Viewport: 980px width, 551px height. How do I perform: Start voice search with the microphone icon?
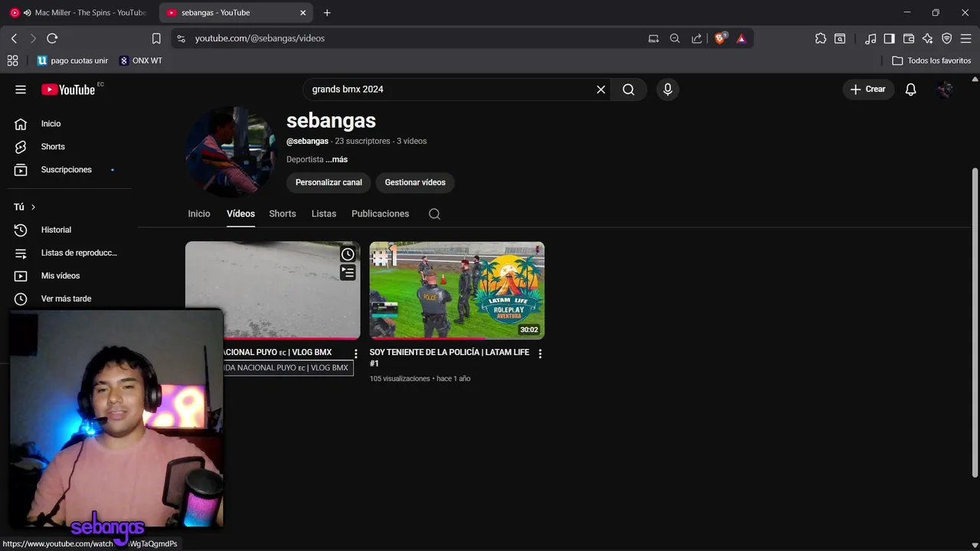click(x=668, y=90)
